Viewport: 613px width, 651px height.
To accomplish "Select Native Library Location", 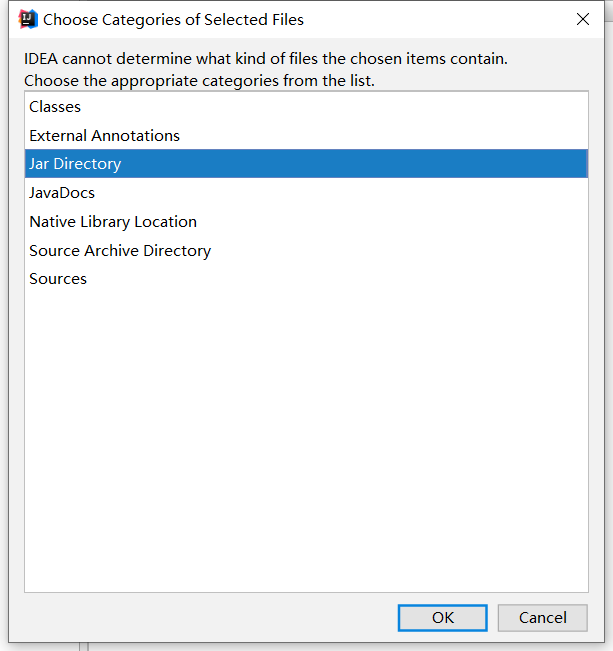I will [x=113, y=222].
